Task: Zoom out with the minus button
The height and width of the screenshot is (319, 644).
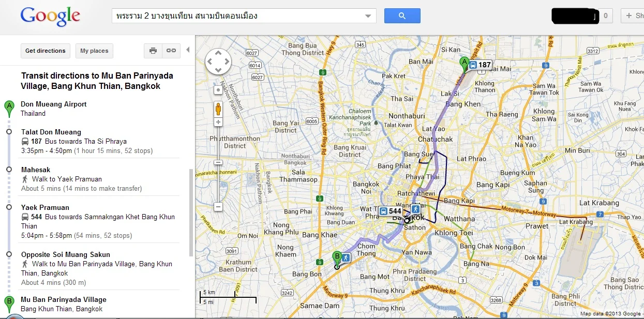Action: pyautogui.click(x=218, y=207)
